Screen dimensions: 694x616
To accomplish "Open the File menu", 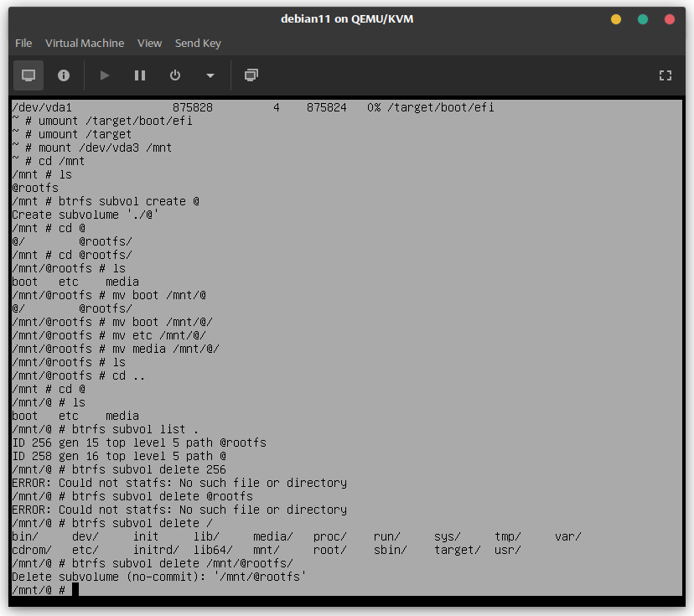I will click(23, 43).
